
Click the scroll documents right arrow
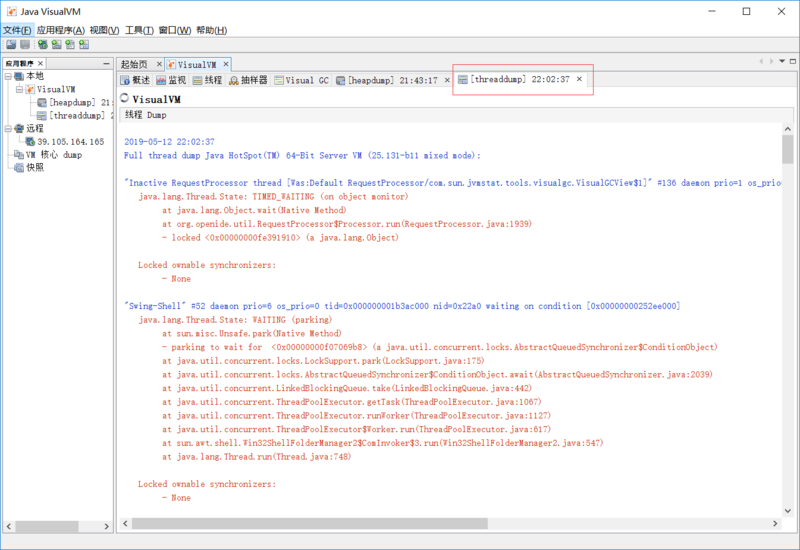point(771,61)
